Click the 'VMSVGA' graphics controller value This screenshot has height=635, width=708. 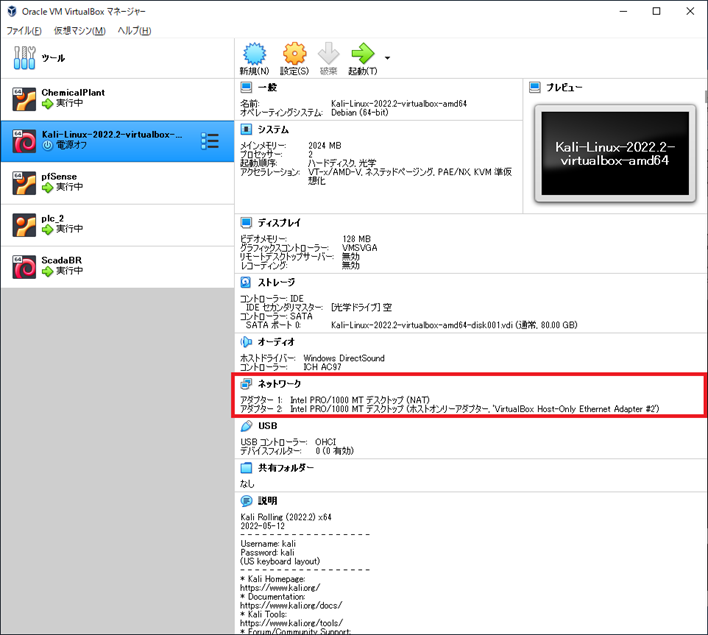click(x=359, y=247)
